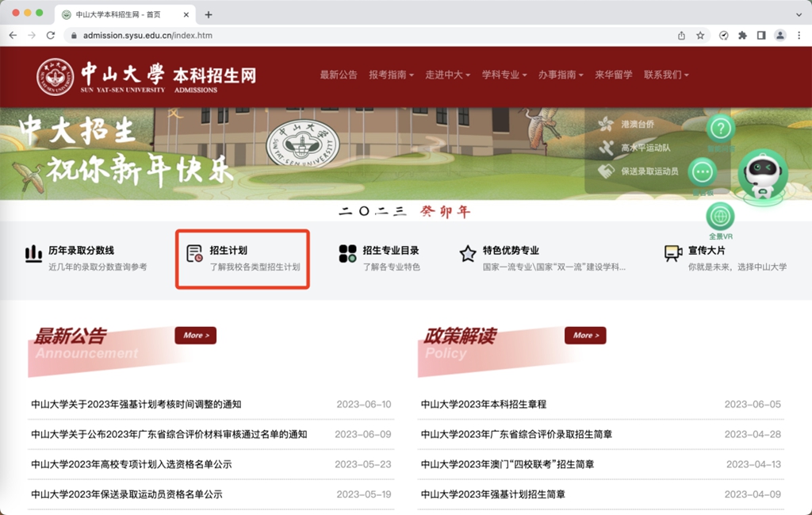The image size is (812, 515).
Task: Open the 招生计划 link
Action: click(x=228, y=250)
